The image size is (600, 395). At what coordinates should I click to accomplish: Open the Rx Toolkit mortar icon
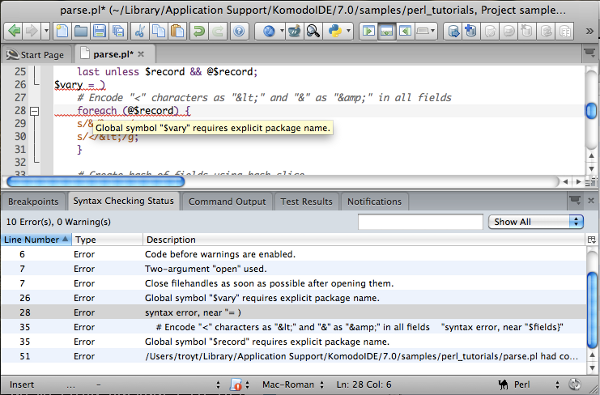[x=294, y=31]
